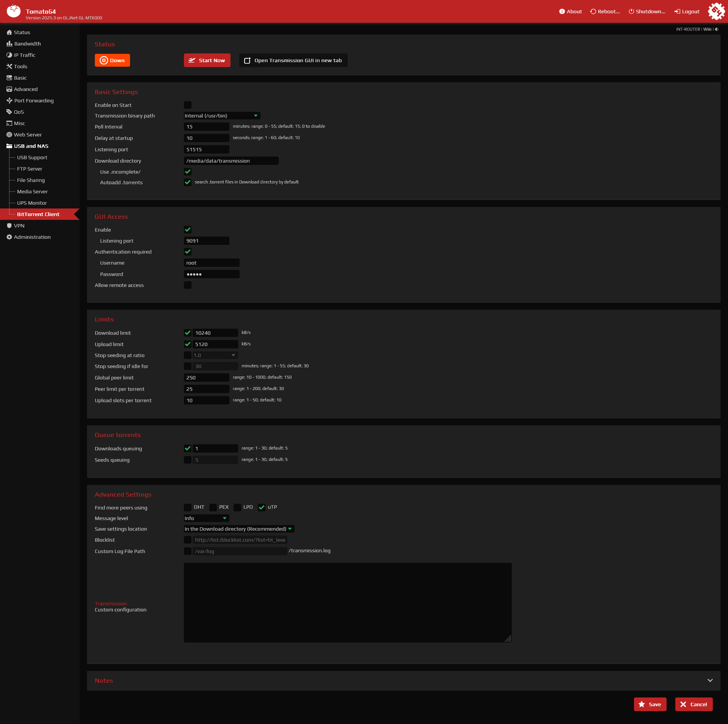Click the Web Server globe icon
Screen dimensions: 728x724
[9, 135]
